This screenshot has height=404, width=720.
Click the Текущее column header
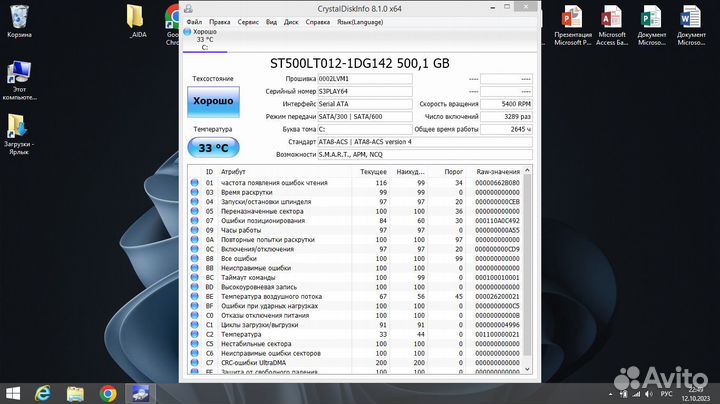[x=371, y=172]
